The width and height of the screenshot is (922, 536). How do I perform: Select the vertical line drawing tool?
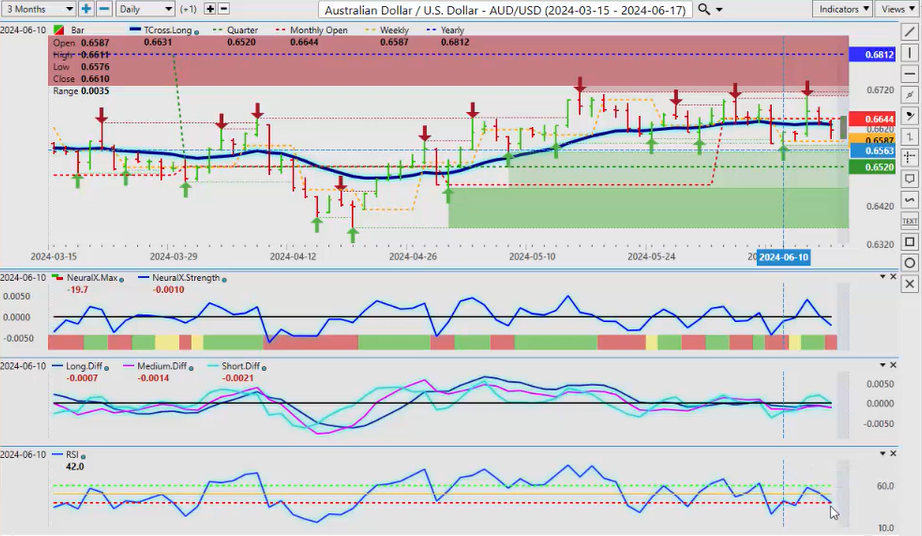[909, 53]
